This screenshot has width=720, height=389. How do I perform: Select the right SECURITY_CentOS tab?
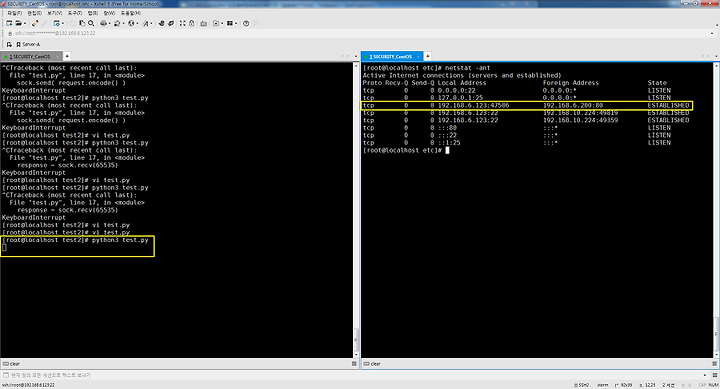392,56
